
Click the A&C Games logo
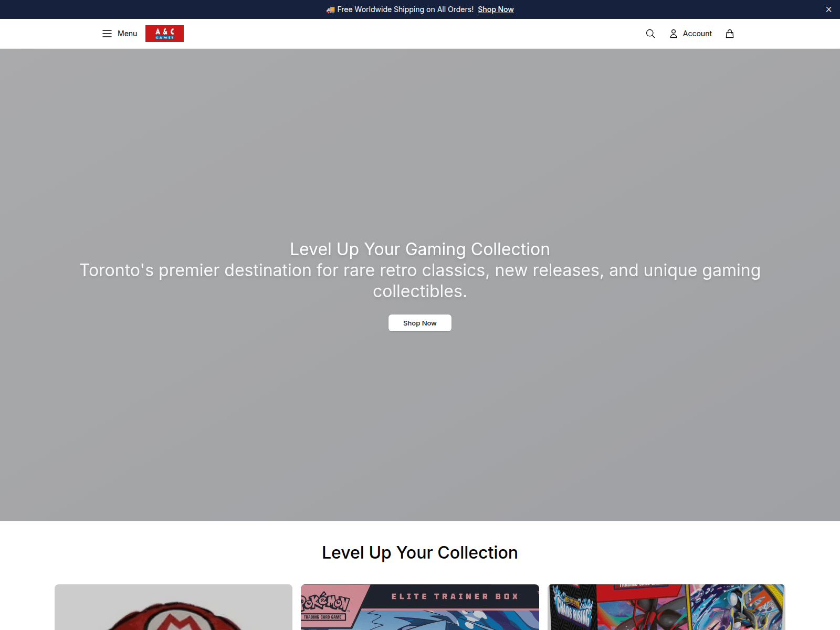point(164,34)
